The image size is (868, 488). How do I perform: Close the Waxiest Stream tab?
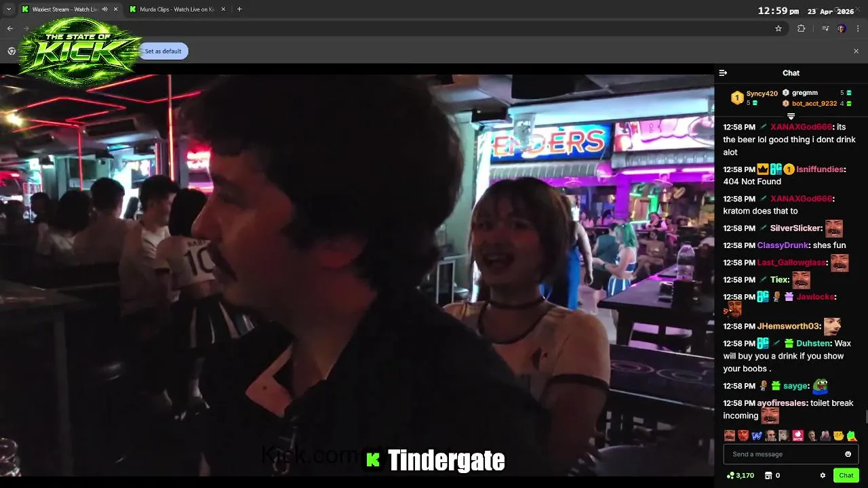click(x=115, y=9)
